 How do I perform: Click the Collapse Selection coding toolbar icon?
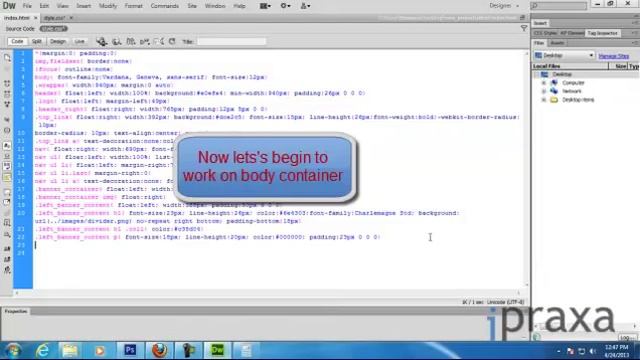click(7, 94)
